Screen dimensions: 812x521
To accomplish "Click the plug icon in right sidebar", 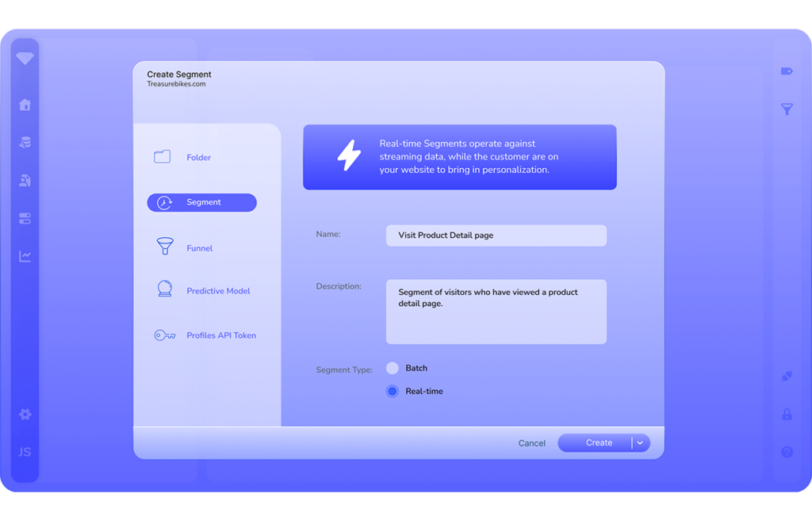I will 787,376.
